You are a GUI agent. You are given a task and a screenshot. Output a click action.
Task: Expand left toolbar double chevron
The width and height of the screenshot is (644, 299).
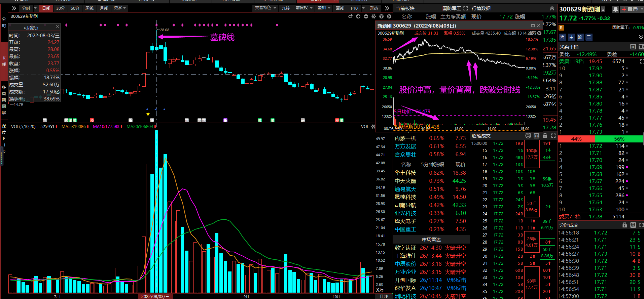[x=14, y=8]
